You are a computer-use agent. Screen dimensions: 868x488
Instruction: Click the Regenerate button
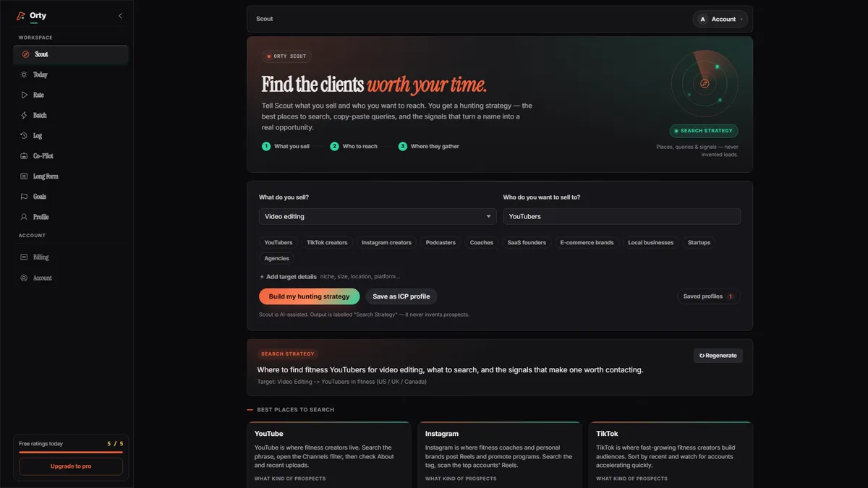point(718,356)
